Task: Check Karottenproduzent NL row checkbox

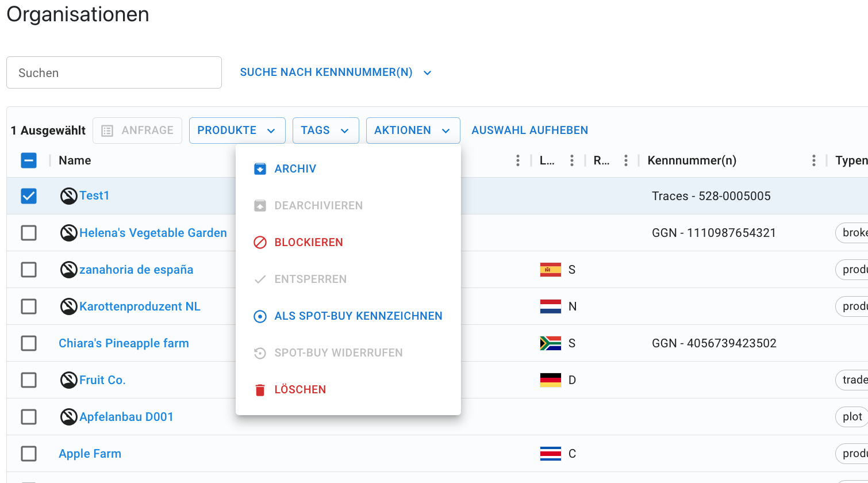Action: (29, 306)
